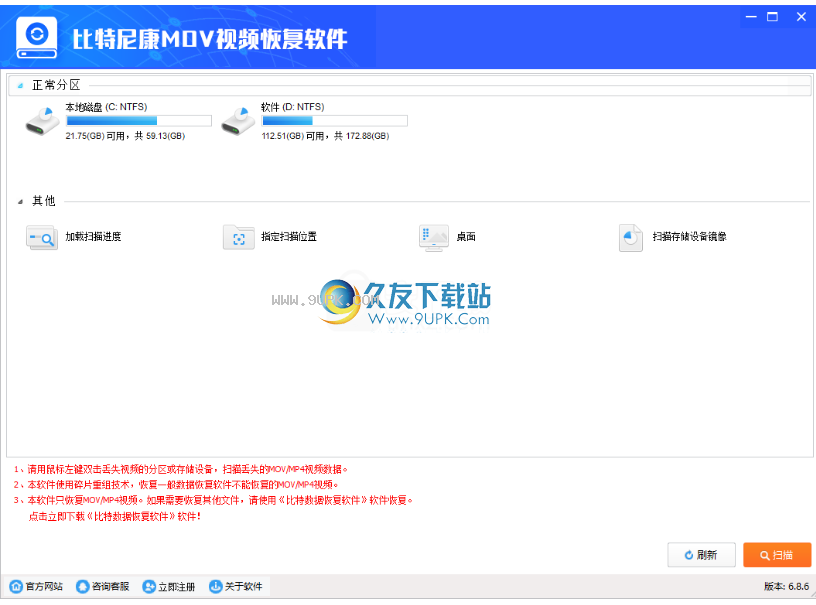
Task: Maximize the application window
Action: coord(773,17)
